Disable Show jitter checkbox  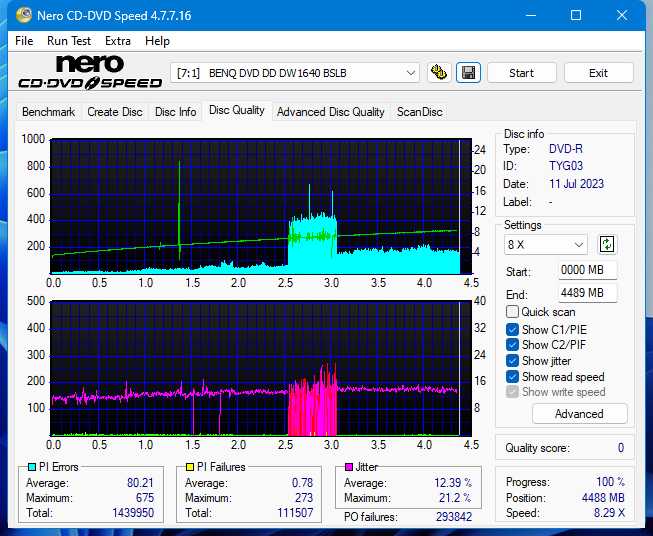[512, 360]
